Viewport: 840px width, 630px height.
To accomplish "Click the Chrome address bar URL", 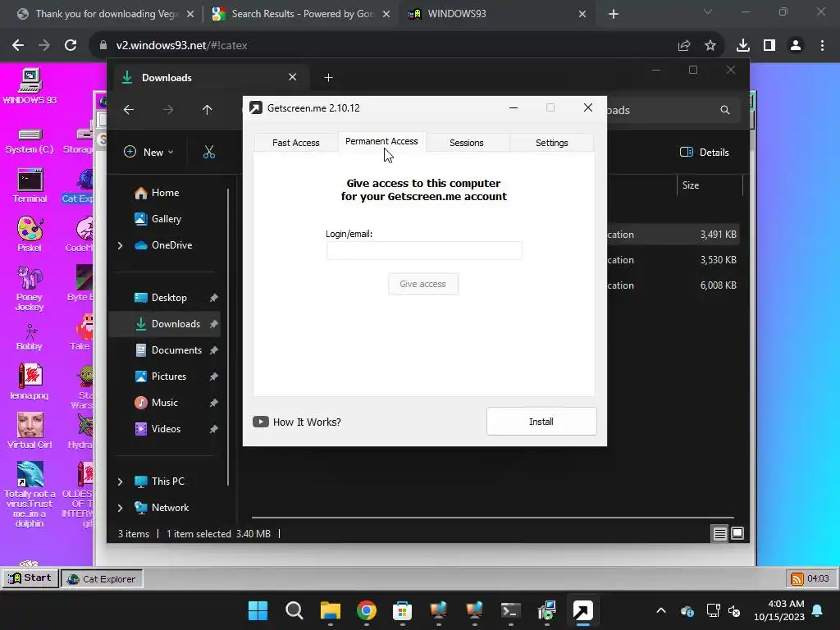I will point(181,46).
